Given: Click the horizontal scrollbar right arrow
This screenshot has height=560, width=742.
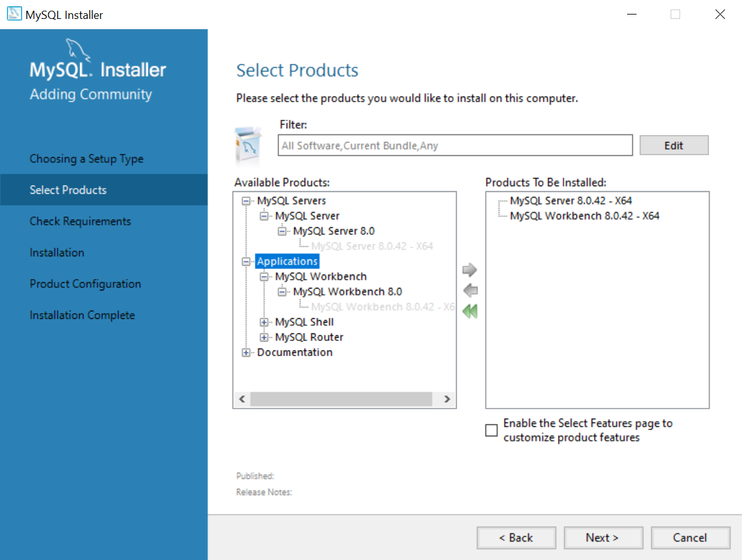Looking at the screenshot, I should (446, 399).
